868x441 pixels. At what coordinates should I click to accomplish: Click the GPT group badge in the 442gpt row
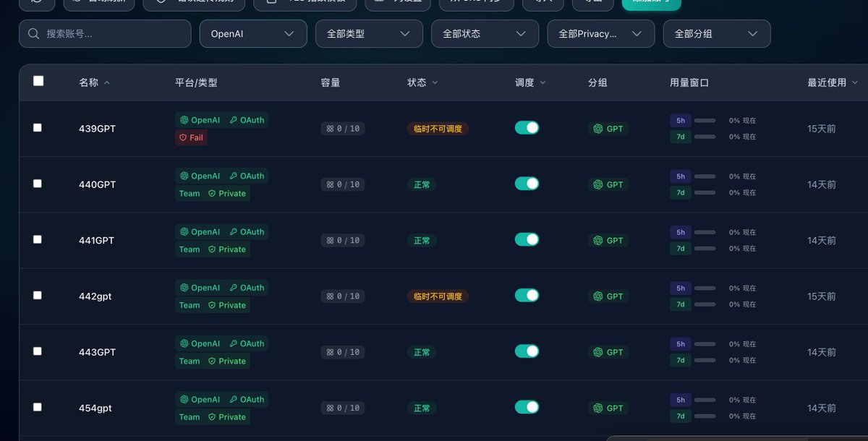608,296
